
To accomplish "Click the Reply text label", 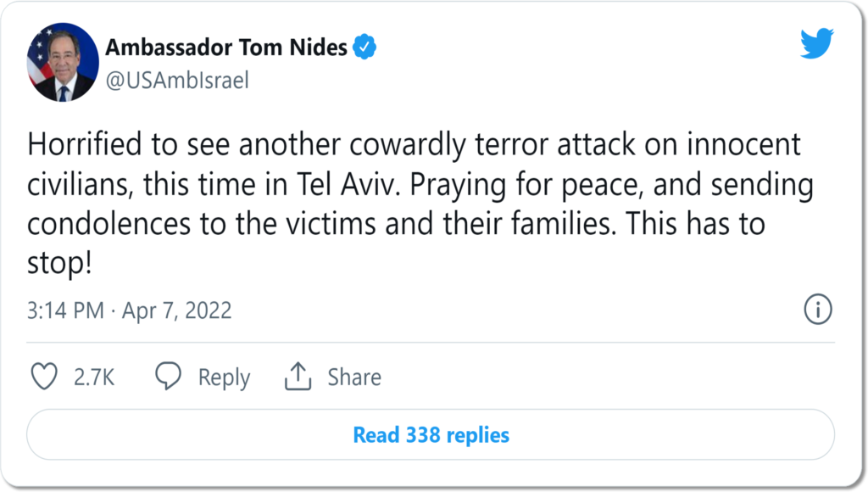I will click(x=224, y=377).
